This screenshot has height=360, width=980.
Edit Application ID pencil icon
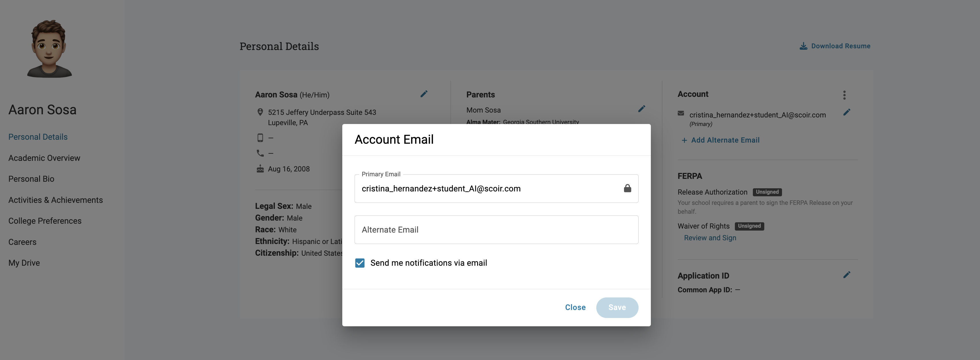[x=847, y=275]
